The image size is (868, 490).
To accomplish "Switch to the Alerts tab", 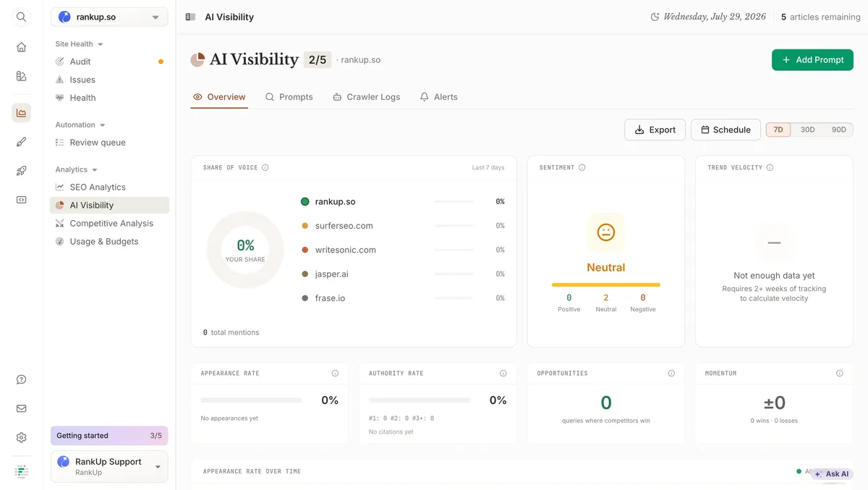I will coord(439,97).
